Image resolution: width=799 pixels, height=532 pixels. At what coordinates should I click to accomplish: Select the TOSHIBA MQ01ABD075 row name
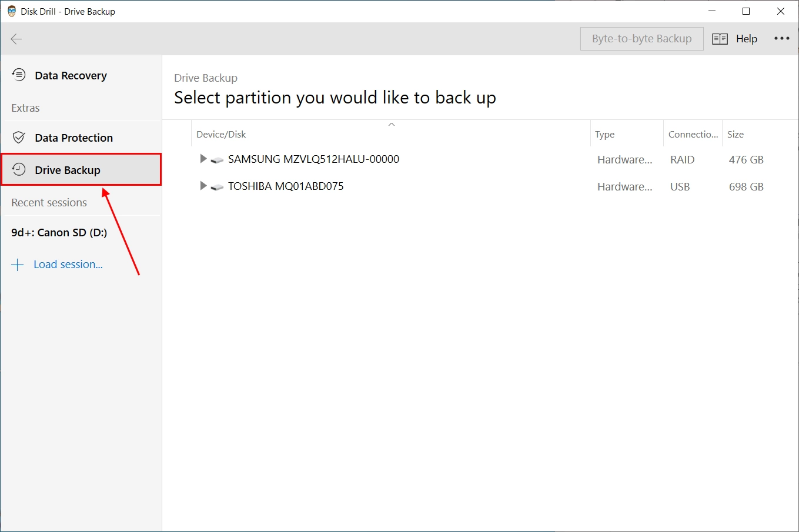pos(286,186)
